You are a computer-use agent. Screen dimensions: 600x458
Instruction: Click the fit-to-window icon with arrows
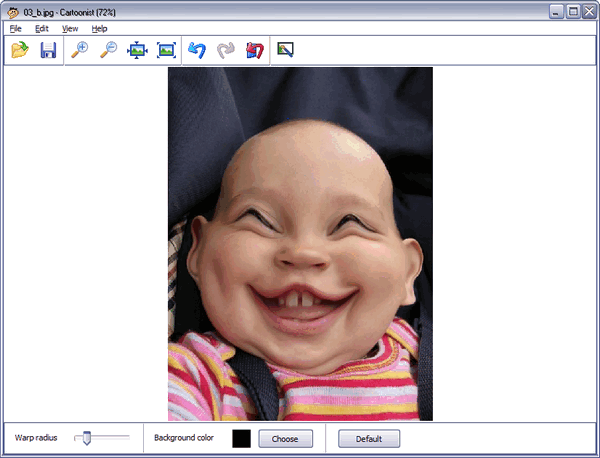(x=137, y=50)
